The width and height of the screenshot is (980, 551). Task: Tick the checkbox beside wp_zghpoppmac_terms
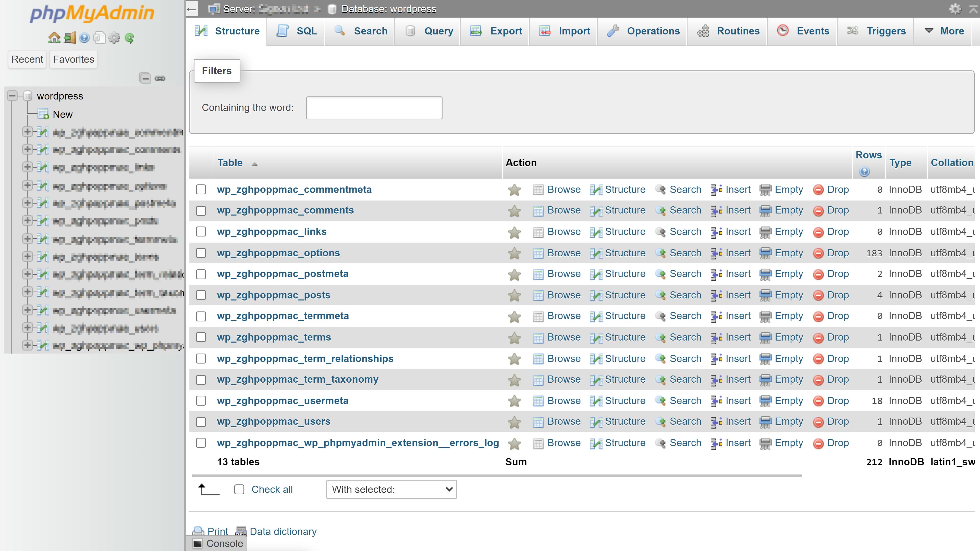(x=201, y=337)
